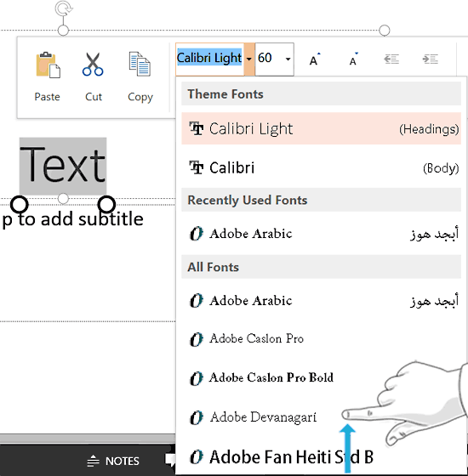Click the increase indent icon
This screenshot has height=476, width=468.
[431, 59]
